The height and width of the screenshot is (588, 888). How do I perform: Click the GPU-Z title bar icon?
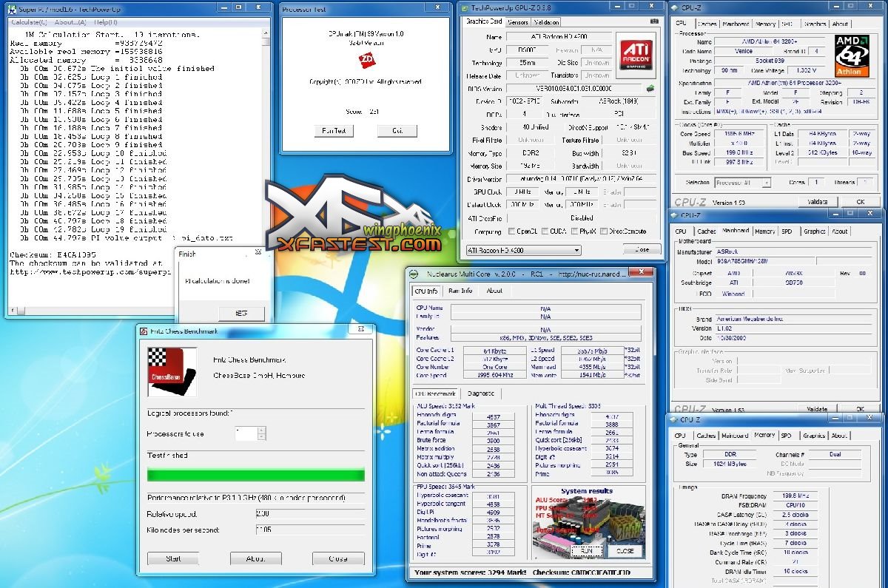point(464,7)
